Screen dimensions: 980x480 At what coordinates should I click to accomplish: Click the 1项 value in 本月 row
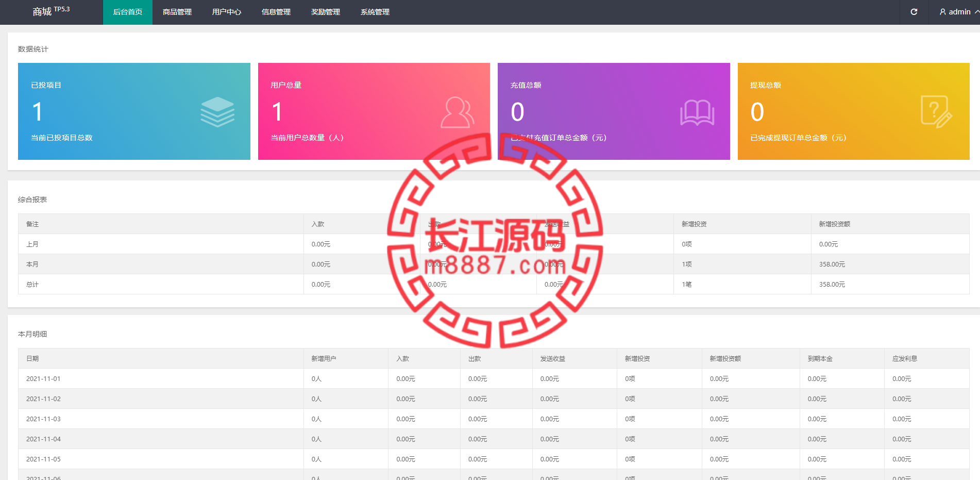pyautogui.click(x=687, y=264)
